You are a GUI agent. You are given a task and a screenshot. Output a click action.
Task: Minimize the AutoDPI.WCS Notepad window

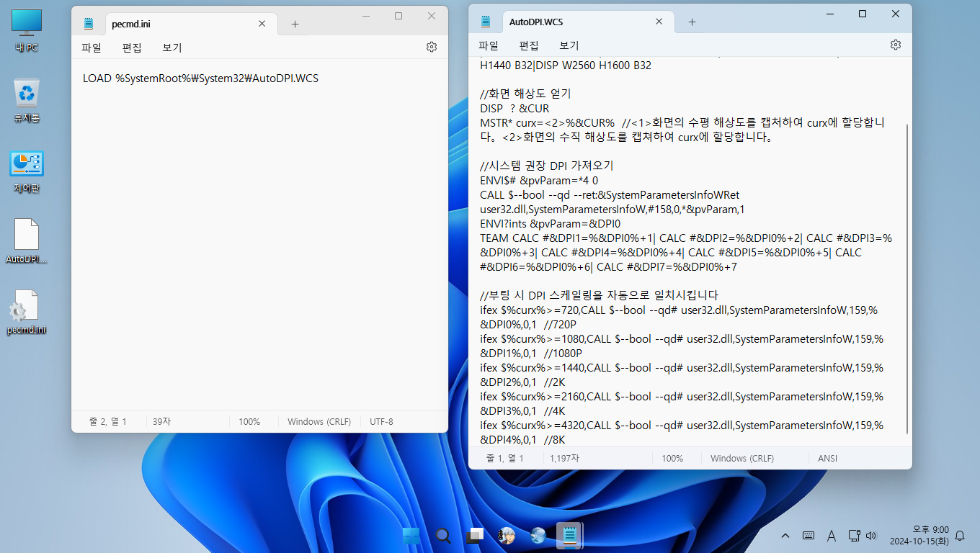tap(829, 14)
